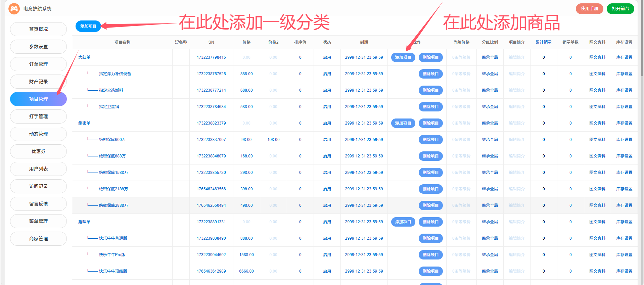
Task: Collapse the 趣味单 category name
Action: [84, 222]
